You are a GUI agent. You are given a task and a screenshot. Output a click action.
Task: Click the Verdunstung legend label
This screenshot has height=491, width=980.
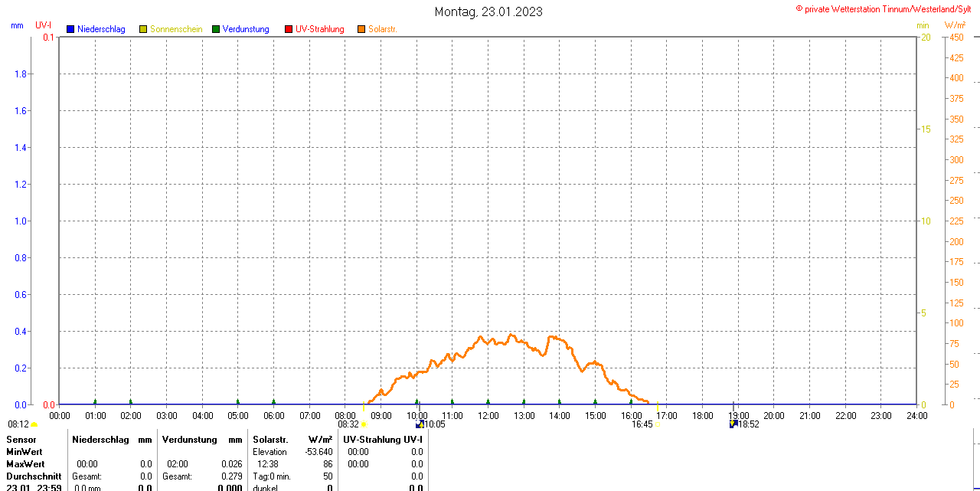(247, 29)
